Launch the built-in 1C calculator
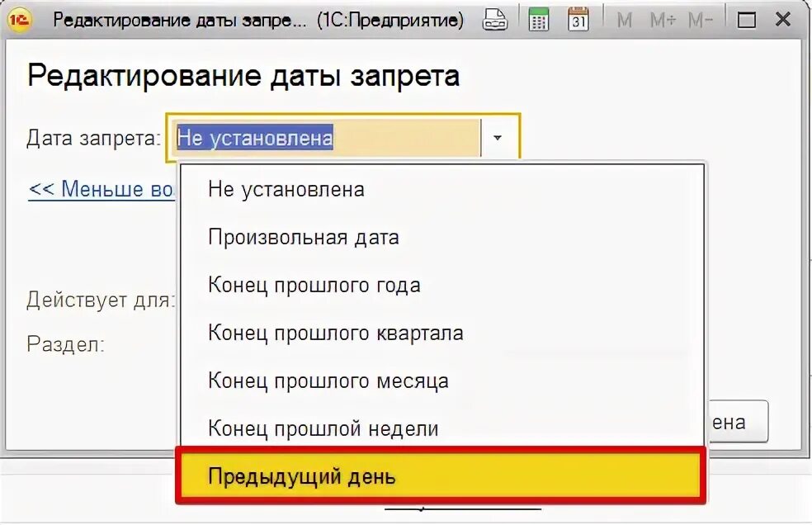Image resolution: width=812 pixels, height=525 pixels. [x=538, y=18]
